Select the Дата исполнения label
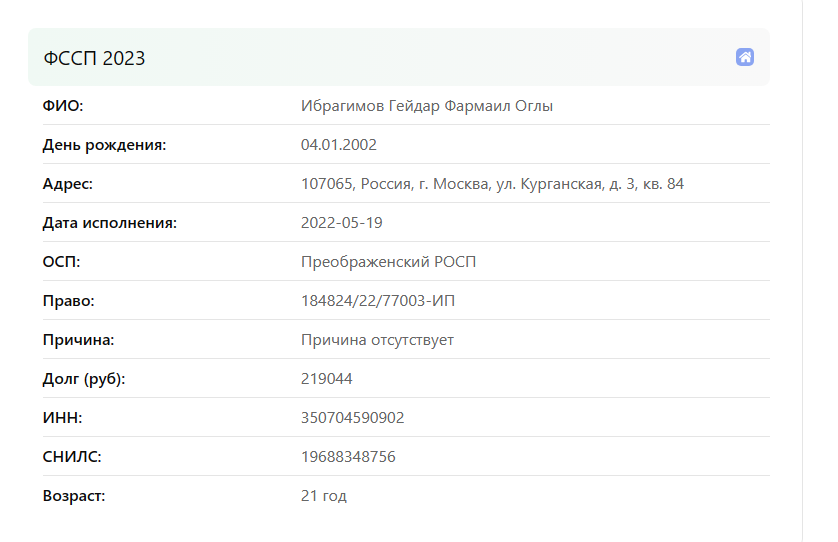 110,223
